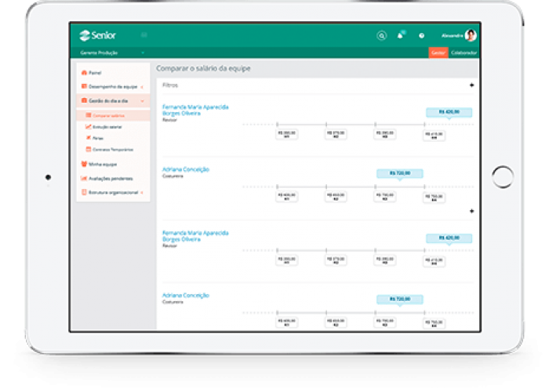
Task: Switch to the Gestor tab
Action: point(438,53)
